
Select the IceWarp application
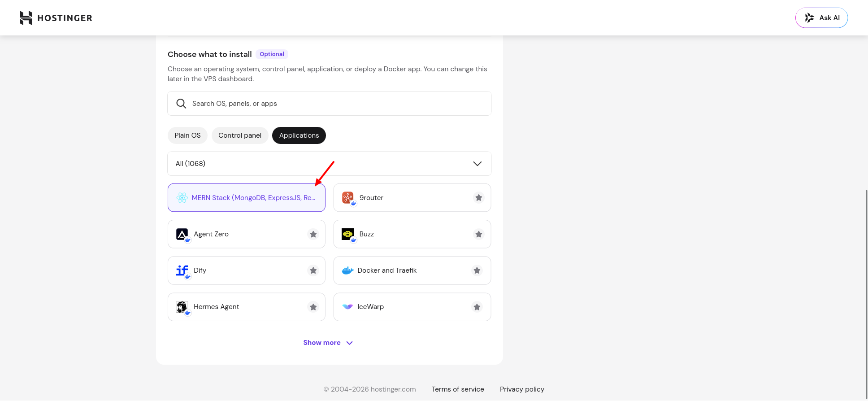(x=412, y=307)
